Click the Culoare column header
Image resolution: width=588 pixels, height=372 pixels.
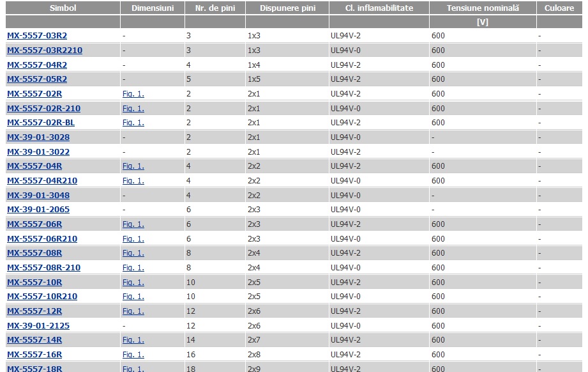point(559,8)
